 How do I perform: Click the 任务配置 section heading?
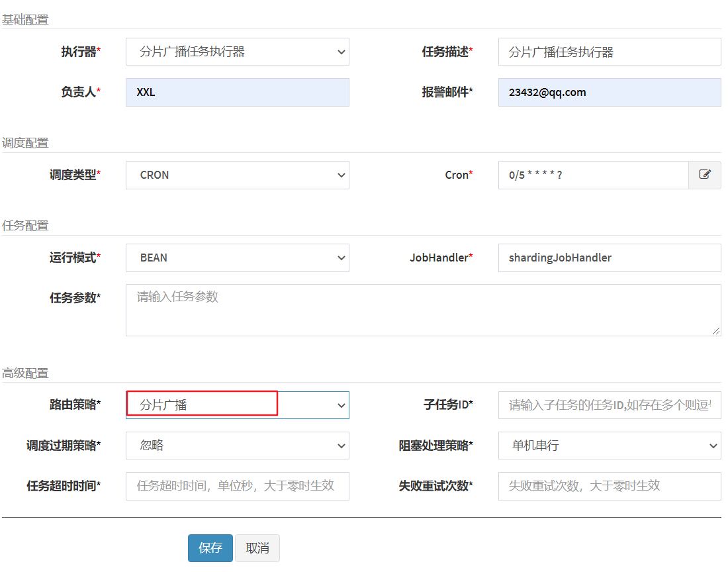coord(25,226)
